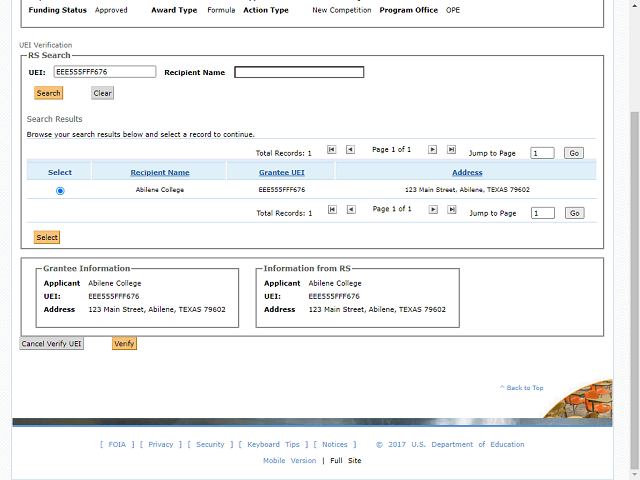Image resolution: width=640 pixels, height=480 pixels.
Task: Jump to last page using bottom pagination
Action: (x=451, y=209)
